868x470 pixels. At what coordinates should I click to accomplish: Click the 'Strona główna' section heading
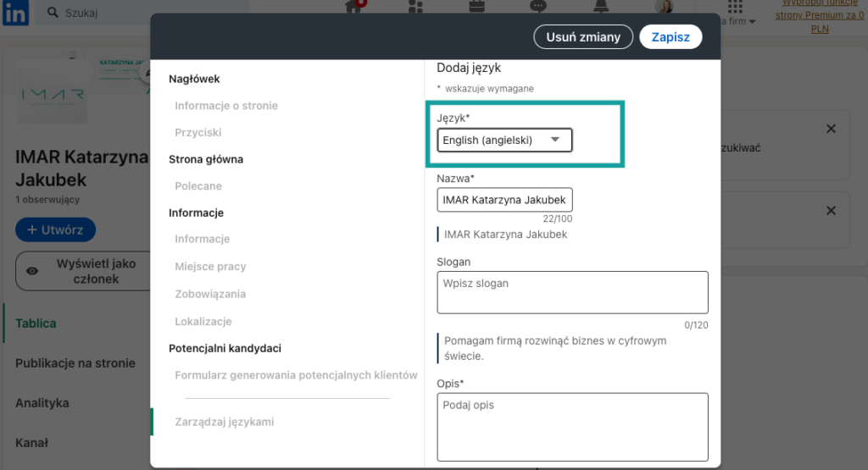(x=206, y=159)
